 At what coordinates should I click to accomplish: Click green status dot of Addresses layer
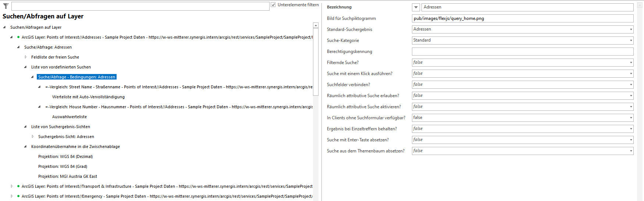[x=18, y=37]
